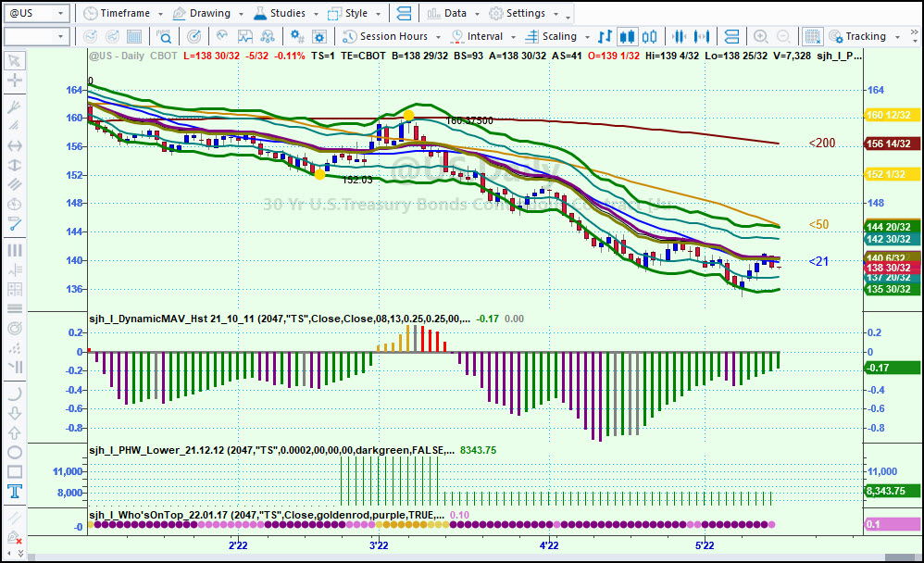Select the arc drawing tool
The image size is (924, 563).
[x=14, y=394]
